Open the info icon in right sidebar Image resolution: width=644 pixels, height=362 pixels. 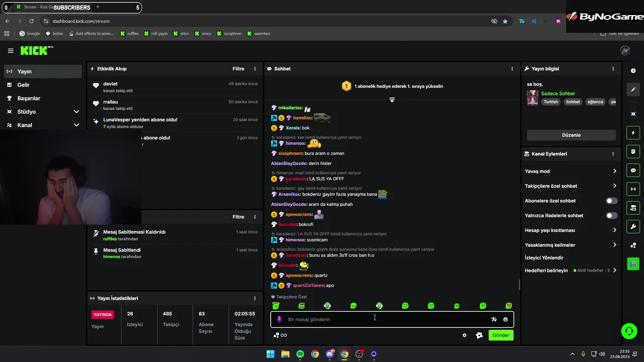tap(633, 71)
